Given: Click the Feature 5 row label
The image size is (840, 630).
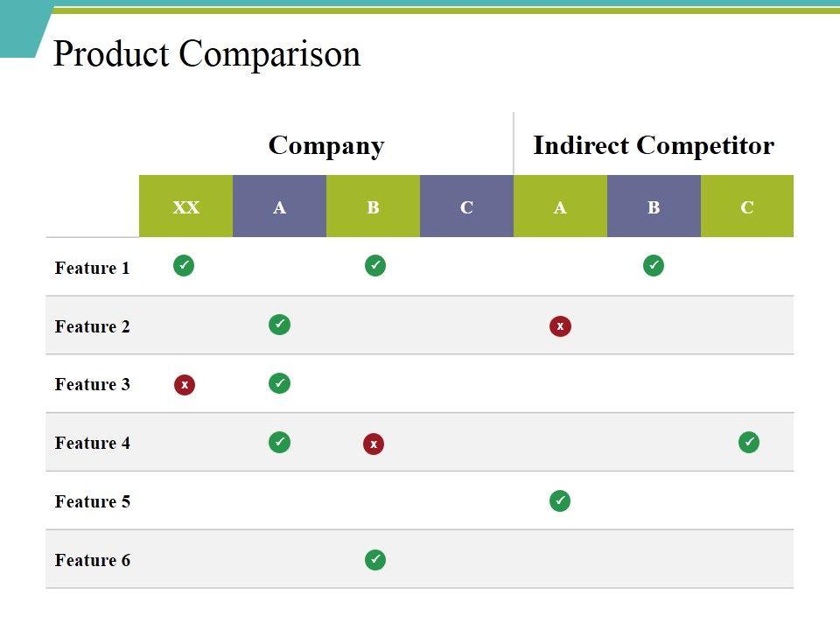Looking at the screenshot, I should click(92, 501).
